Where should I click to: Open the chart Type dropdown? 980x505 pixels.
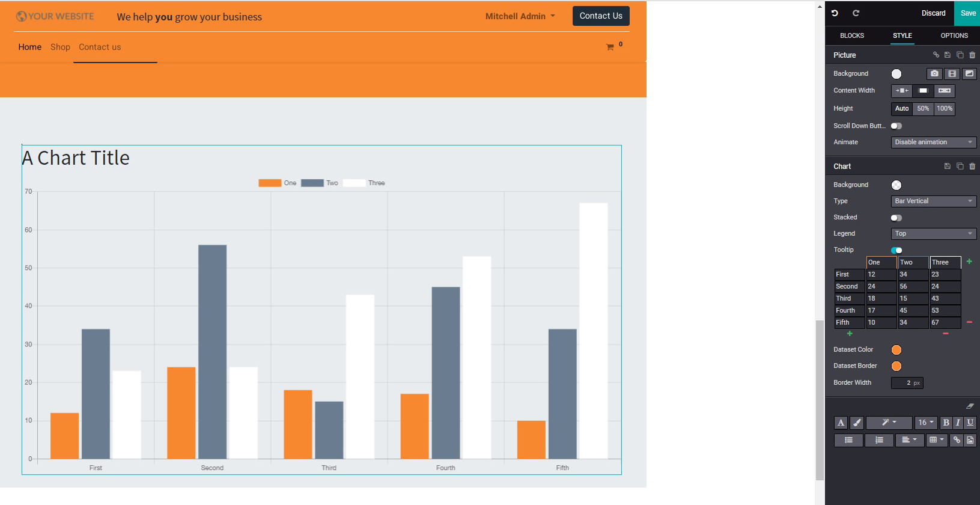tap(933, 201)
